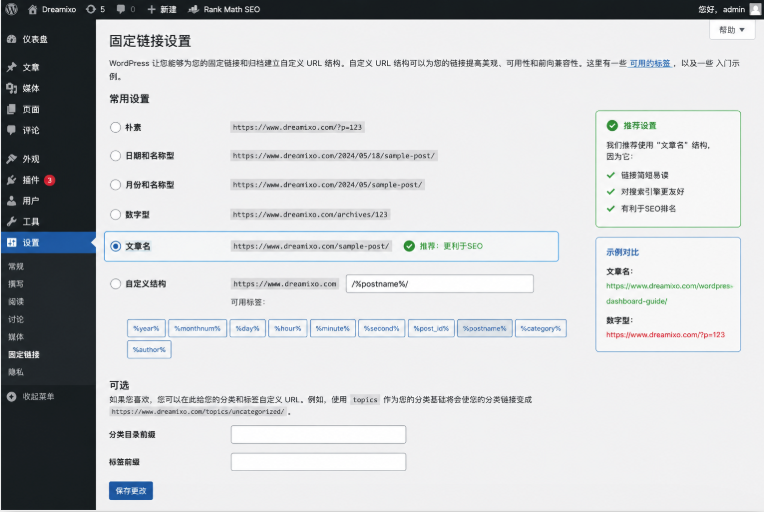Open the 隐私 settings submenu item
The height and width of the screenshot is (512, 764).
16,372
